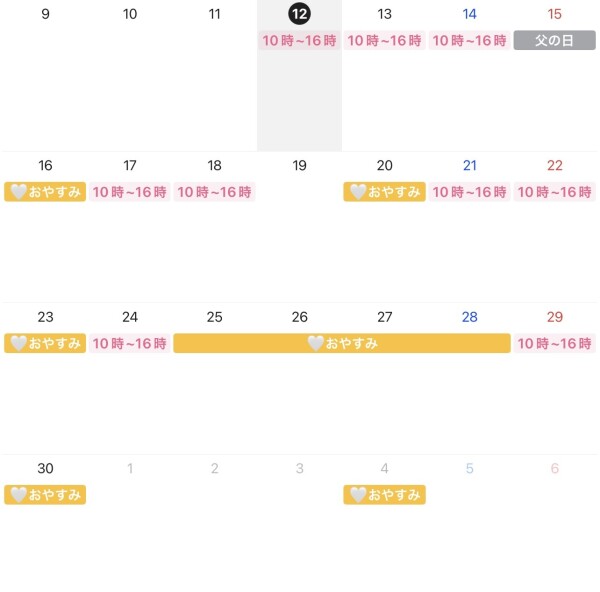Screen dimensions: 600x592
Task: Open the 10時~16時 event on the 21st
Action: pyautogui.click(x=469, y=192)
